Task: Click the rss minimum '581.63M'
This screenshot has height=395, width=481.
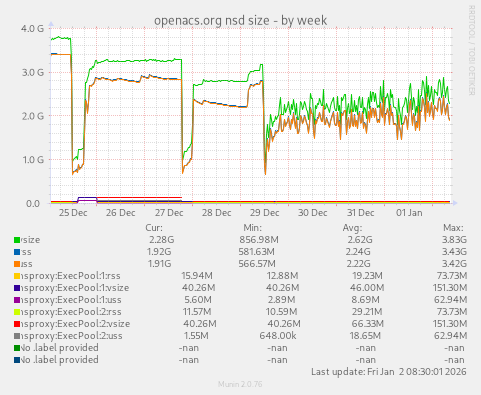Action: coord(256,252)
